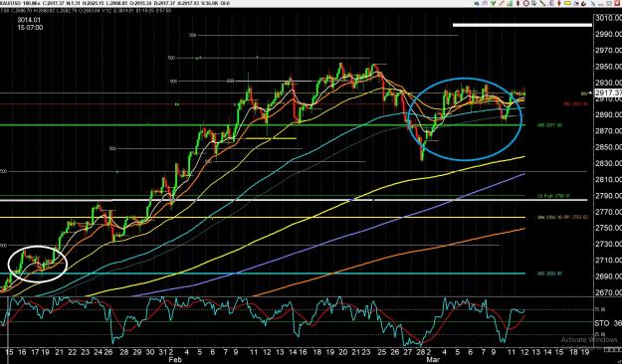Click the green eye-shaped toolbar icon
The image size is (622, 364).
477,3
